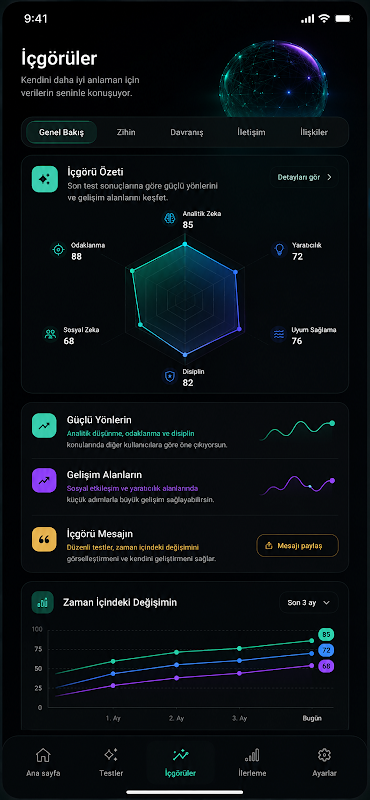The width and height of the screenshot is (370, 800).
Task: Click the Mesajı paylaş button
Action: 298,545
